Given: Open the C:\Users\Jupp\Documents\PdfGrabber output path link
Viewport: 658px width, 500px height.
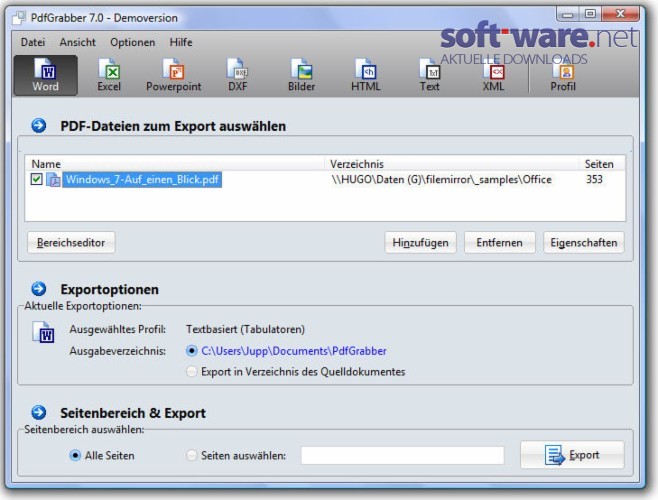Looking at the screenshot, I should (294, 351).
